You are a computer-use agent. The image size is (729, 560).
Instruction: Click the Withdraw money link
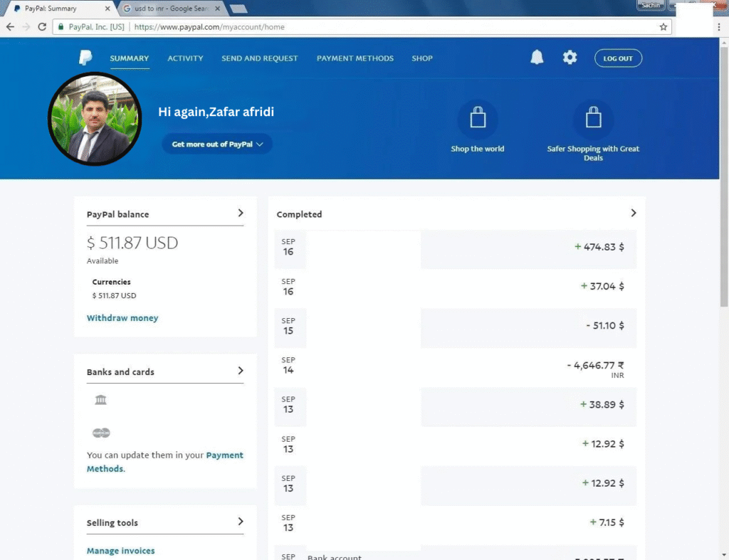tap(122, 318)
